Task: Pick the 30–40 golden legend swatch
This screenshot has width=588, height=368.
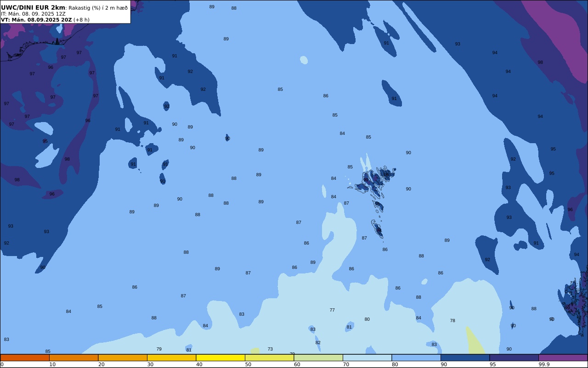Action: 171,357
